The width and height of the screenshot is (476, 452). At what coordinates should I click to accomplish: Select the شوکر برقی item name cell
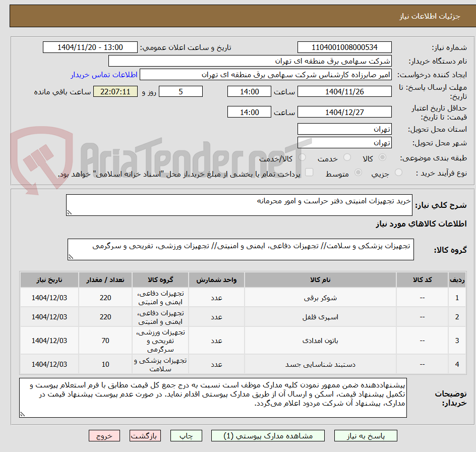[320, 298]
